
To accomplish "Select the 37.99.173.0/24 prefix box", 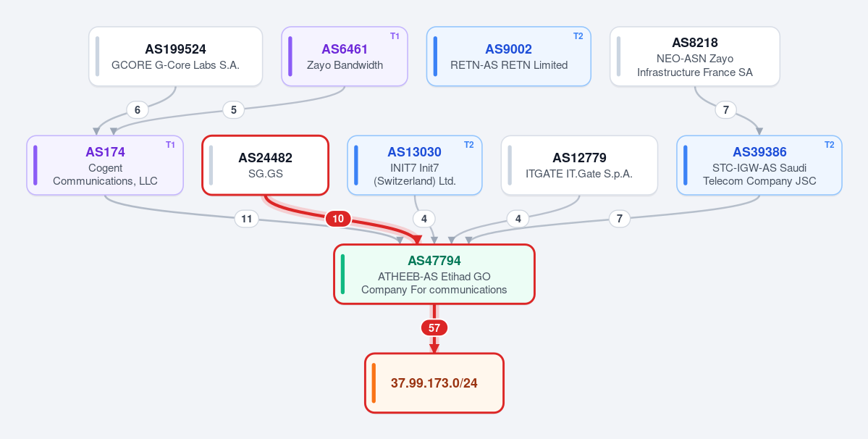I will tap(434, 383).
